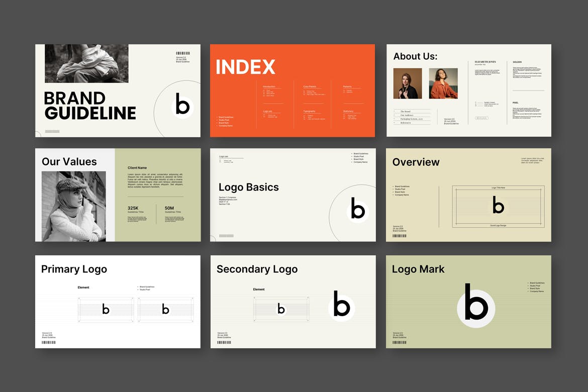The height and width of the screenshot is (392, 588).
Task: Click the Secondary Logo slide heading
Action: 257,269
